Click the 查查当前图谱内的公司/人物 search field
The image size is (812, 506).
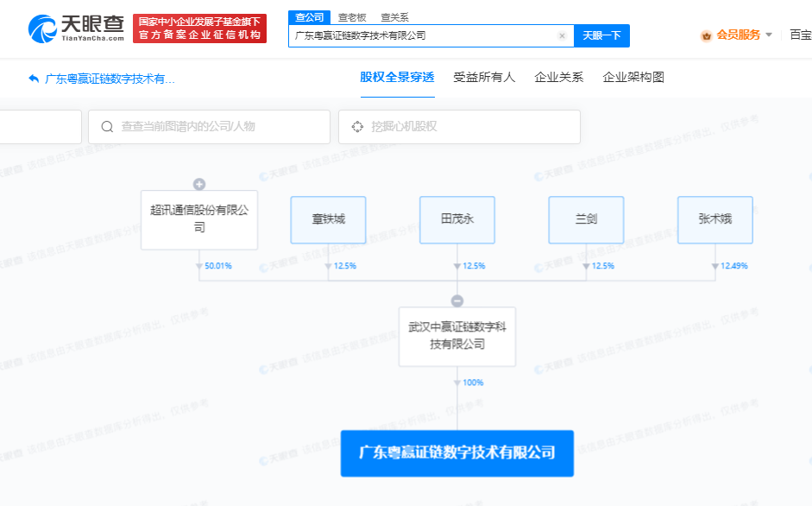209,126
